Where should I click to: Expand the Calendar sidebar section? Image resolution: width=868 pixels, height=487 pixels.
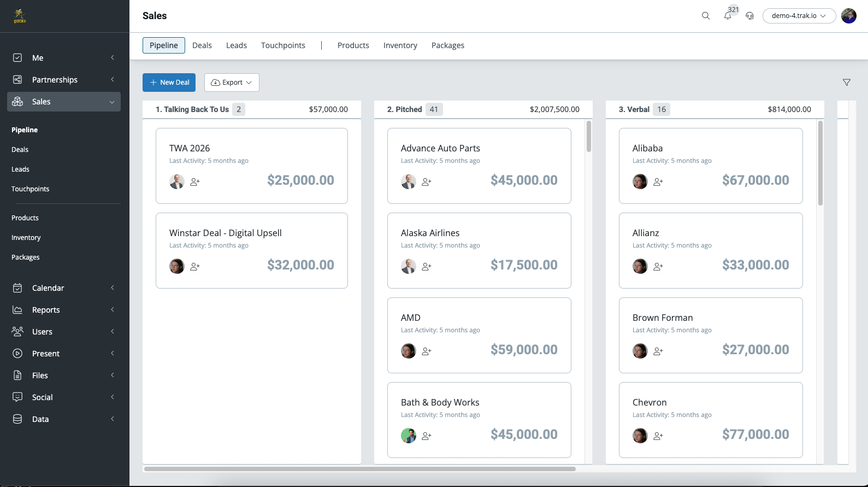point(113,288)
